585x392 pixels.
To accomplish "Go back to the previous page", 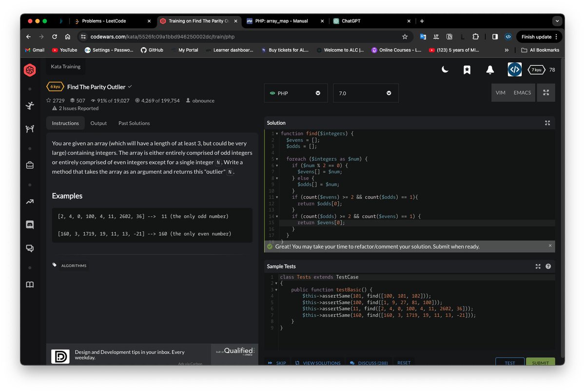I will tap(28, 37).
